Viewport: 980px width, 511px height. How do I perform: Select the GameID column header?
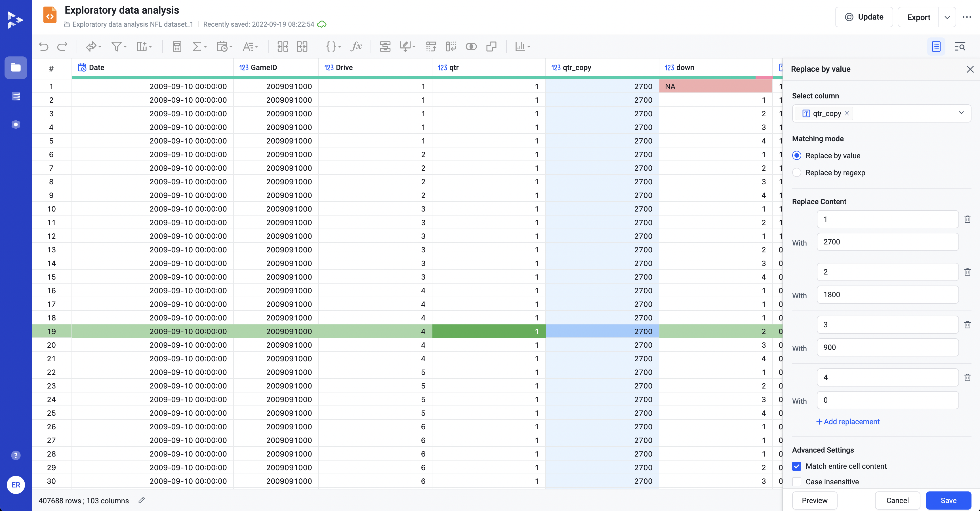coord(276,68)
